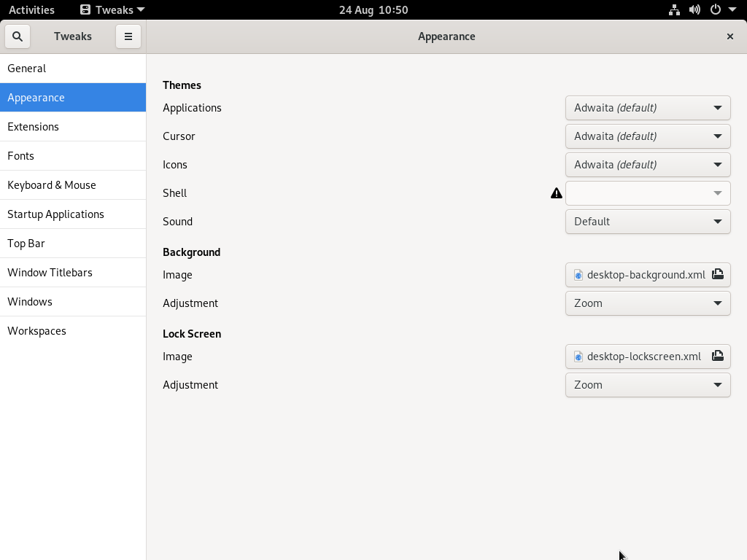747x560 pixels.
Task: Click the Tweaks app icon in top bar
Action: pos(85,10)
